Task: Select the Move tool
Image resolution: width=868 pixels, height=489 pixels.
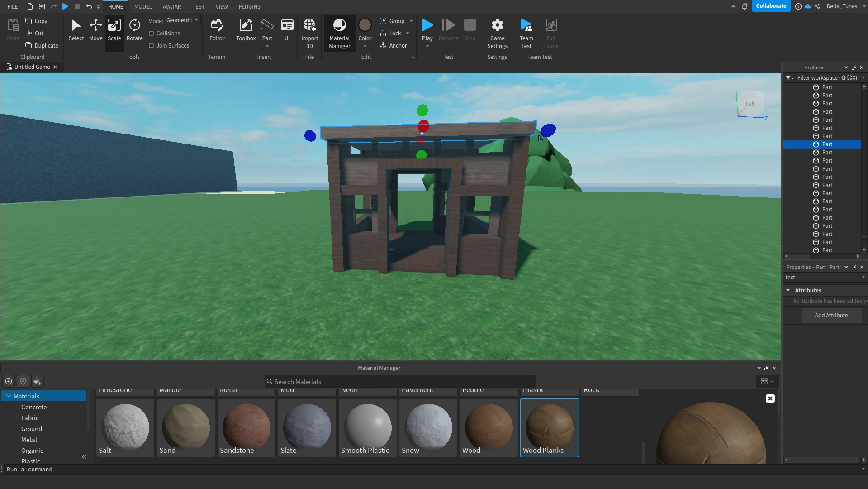Action: pyautogui.click(x=95, y=29)
